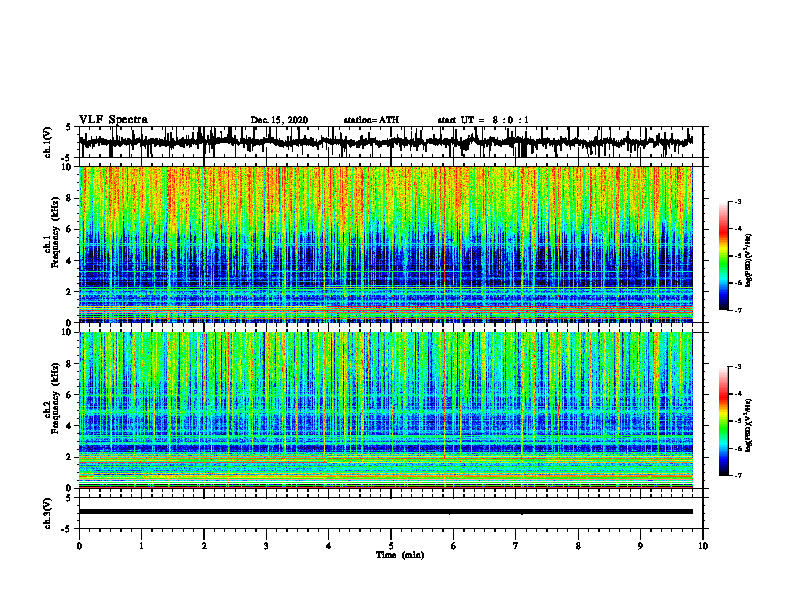Select the "Dec. 15, 2020" date text

tap(279, 120)
